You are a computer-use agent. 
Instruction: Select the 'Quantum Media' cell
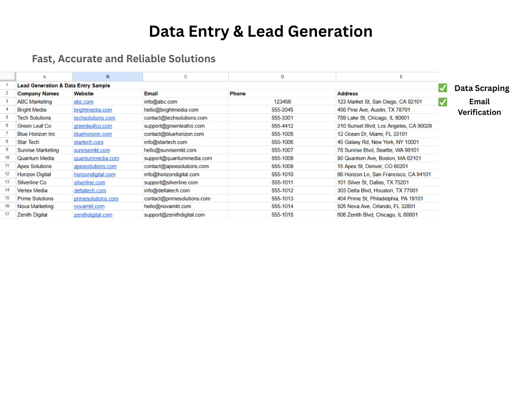tap(44, 159)
